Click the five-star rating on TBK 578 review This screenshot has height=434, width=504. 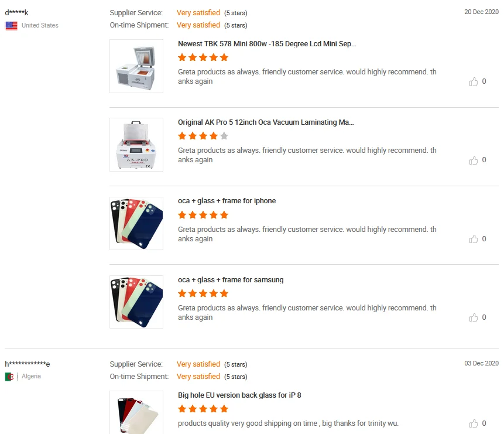point(203,57)
